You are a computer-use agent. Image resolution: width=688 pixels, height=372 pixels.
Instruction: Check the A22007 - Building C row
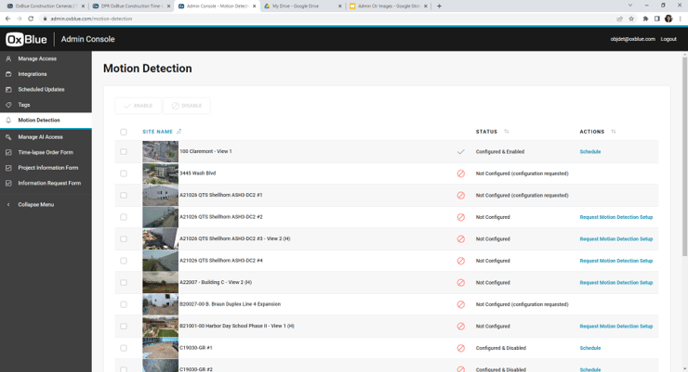click(x=124, y=283)
